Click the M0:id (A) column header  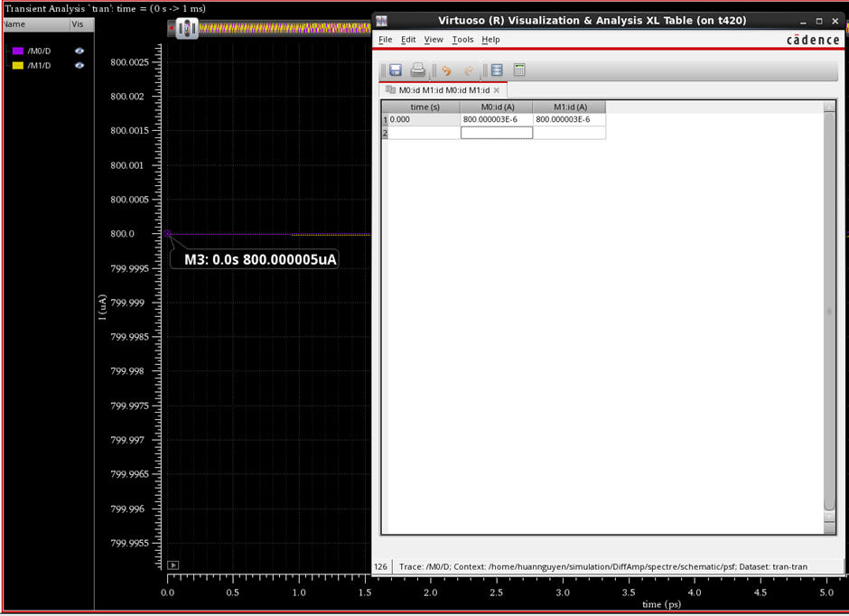pyautogui.click(x=497, y=107)
